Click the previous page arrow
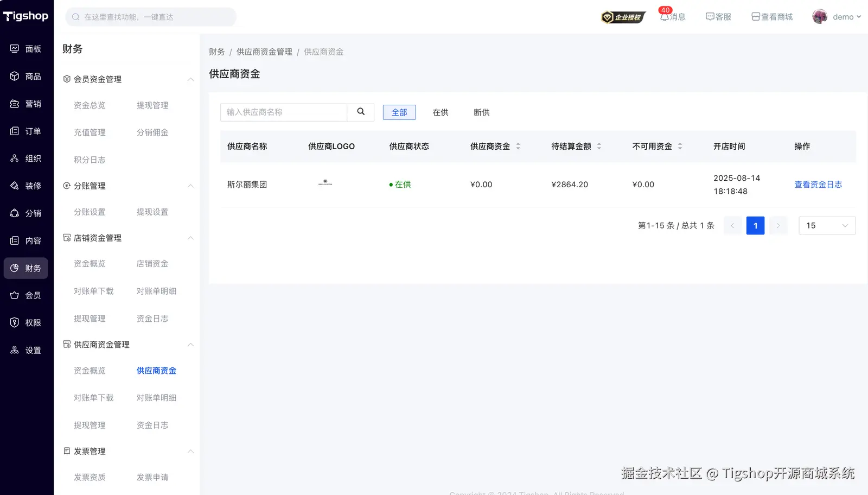The width and height of the screenshot is (868, 495). pyautogui.click(x=732, y=226)
